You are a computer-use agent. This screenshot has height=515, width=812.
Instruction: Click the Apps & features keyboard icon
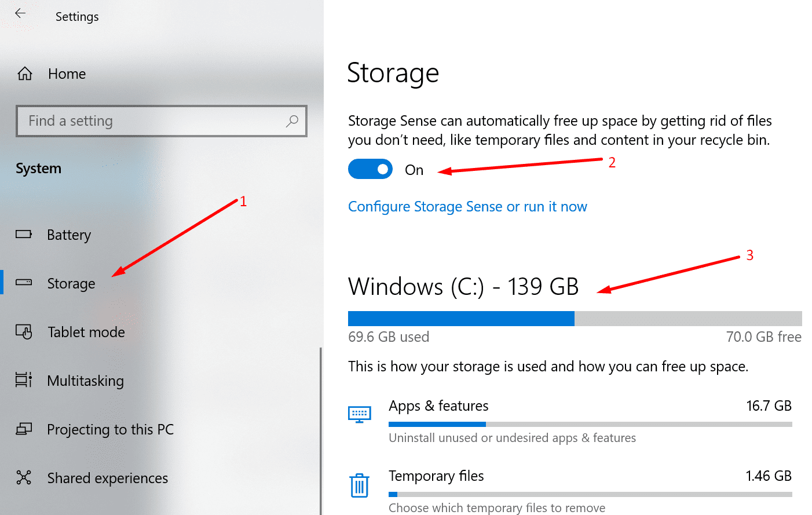tap(360, 414)
